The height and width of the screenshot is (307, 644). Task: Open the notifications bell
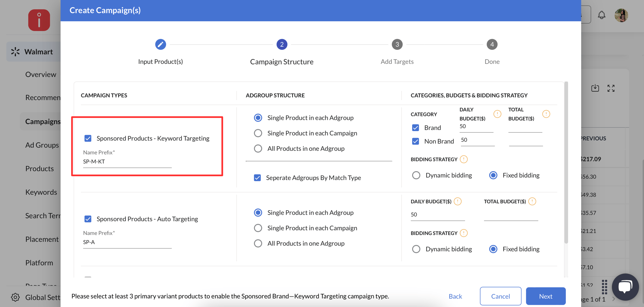coord(602,15)
